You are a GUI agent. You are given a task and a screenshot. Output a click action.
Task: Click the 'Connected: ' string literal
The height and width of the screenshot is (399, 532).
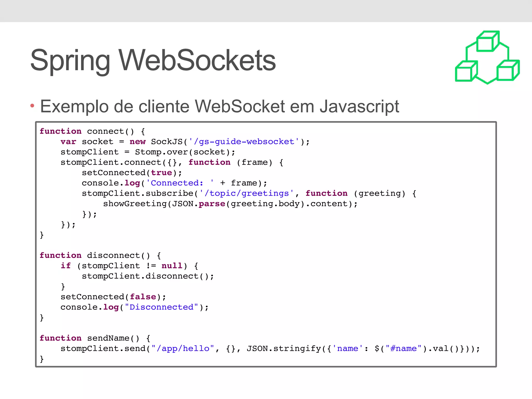coord(180,183)
